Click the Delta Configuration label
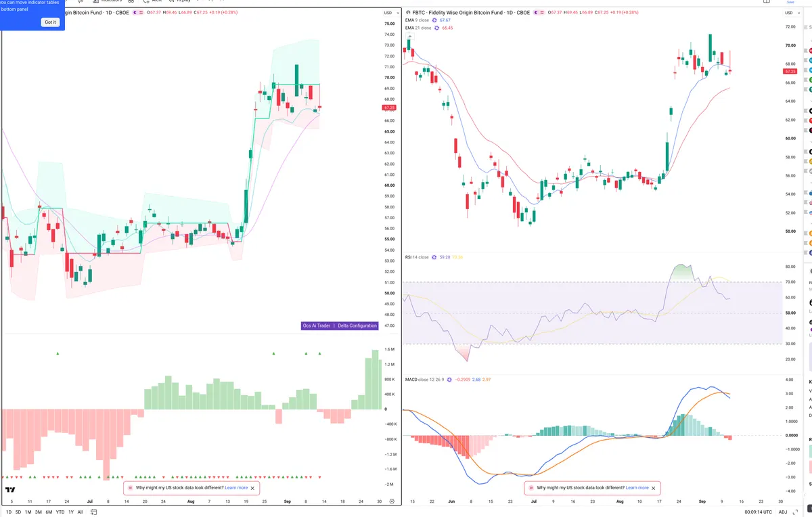 (x=357, y=325)
